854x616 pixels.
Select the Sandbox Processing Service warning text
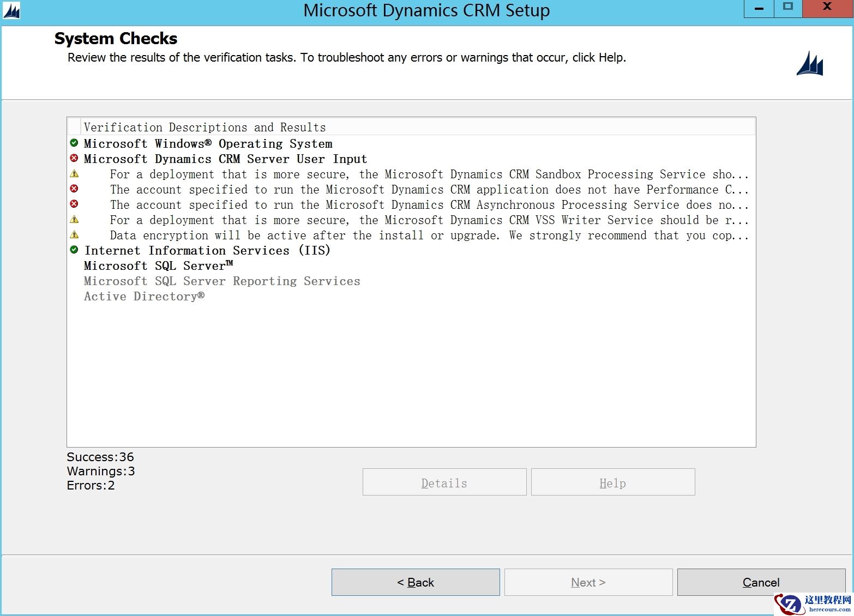[429, 174]
